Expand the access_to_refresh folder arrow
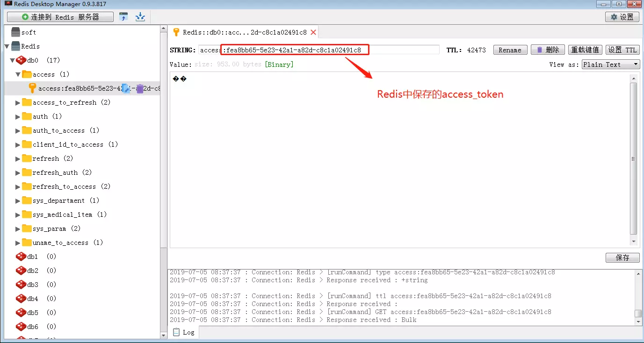 click(x=18, y=102)
